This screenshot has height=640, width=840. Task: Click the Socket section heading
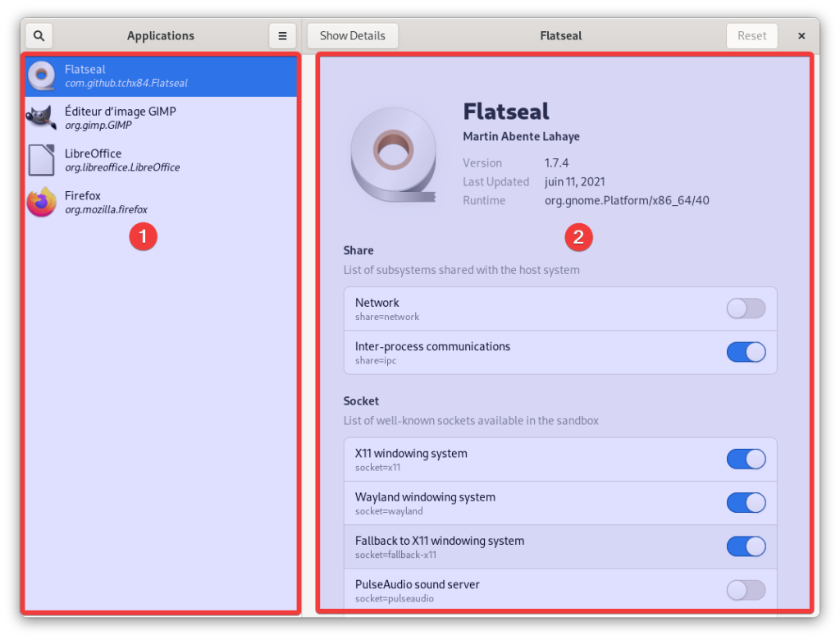coord(361,401)
